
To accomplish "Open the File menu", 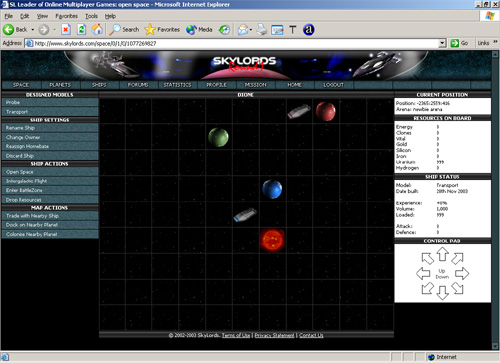I will coord(9,16).
